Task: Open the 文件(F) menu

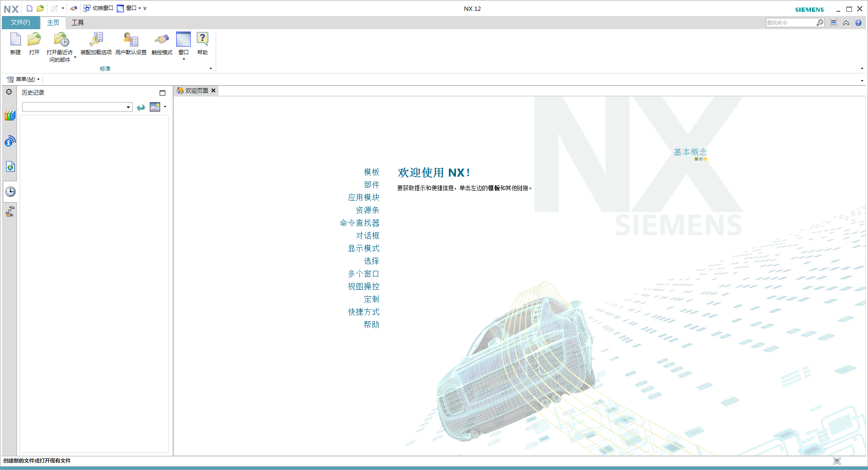Action: click(x=20, y=22)
